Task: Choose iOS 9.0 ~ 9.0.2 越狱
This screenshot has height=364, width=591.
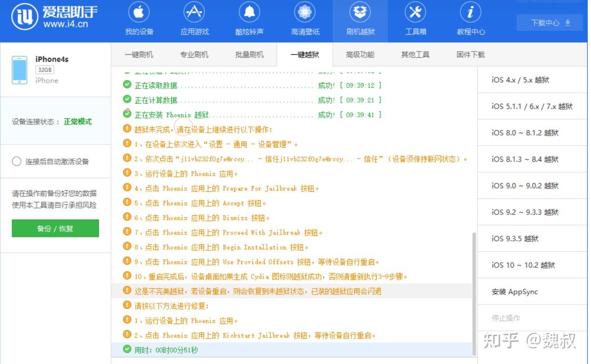Action: (x=532, y=186)
